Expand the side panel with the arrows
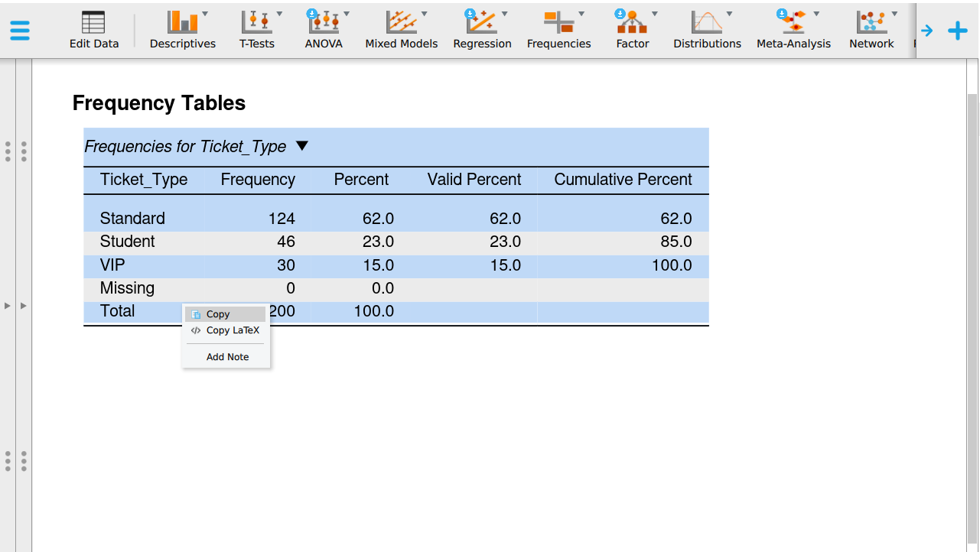This screenshot has width=980, height=552. coord(16,306)
